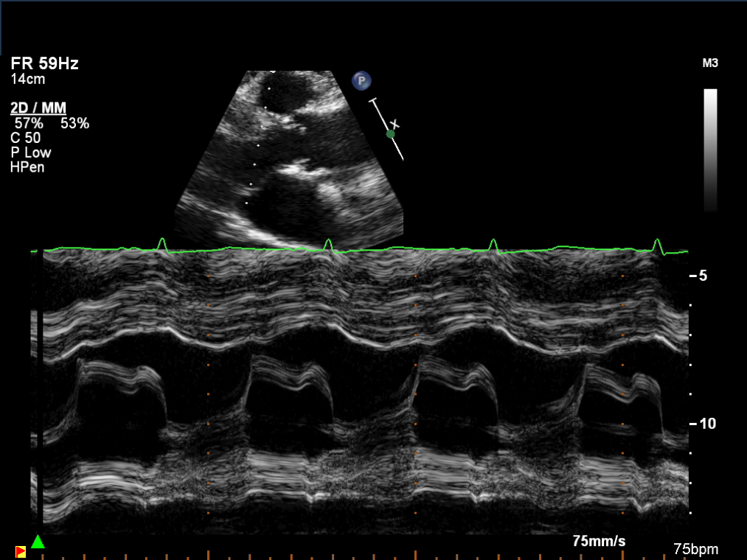Click the HPen penetration setting

pyautogui.click(x=27, y=167)
